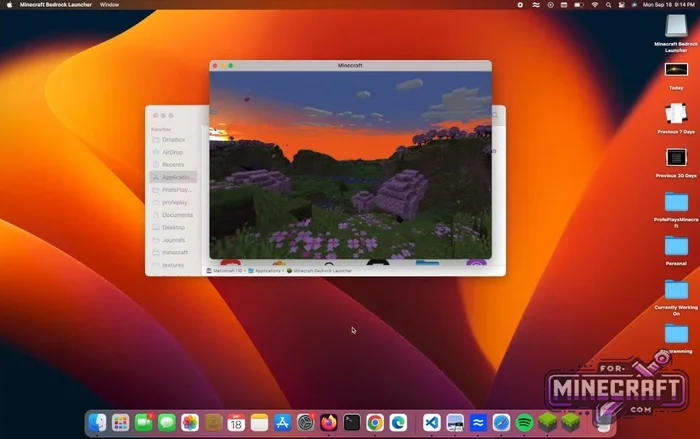This screenshot has width=700, height=439.
Task: Open Finder from the dock
Action: click(x=97, y=423)
